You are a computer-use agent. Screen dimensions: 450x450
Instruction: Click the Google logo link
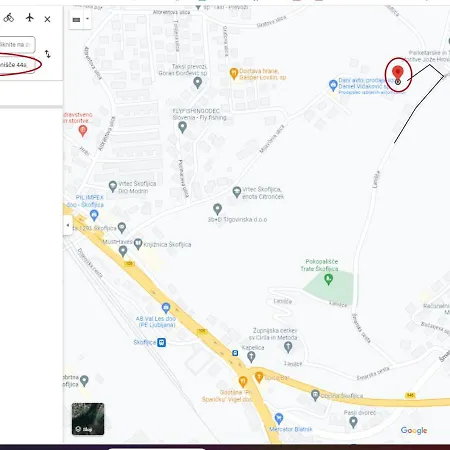tap(414, 430)
